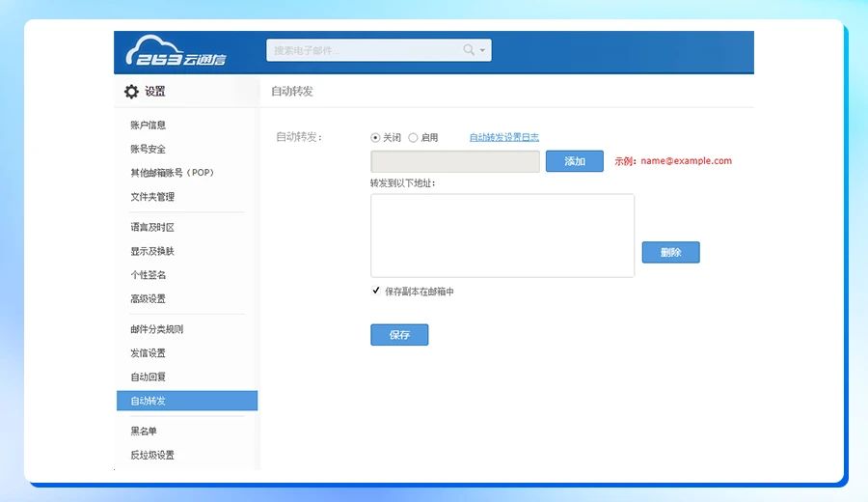Click inside the 转发到以下地址 list box
Viewport: 868px width, 502px height.
[502, 236]
